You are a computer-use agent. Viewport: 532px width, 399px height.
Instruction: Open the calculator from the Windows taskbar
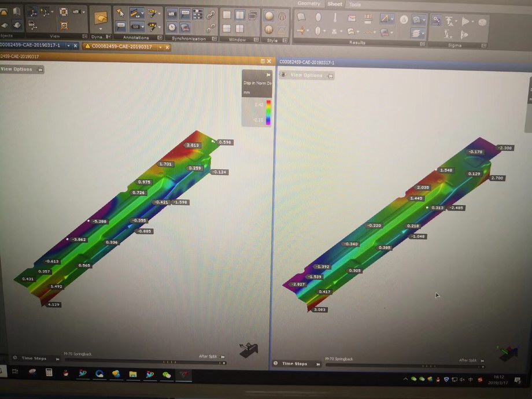pos(49,373)
